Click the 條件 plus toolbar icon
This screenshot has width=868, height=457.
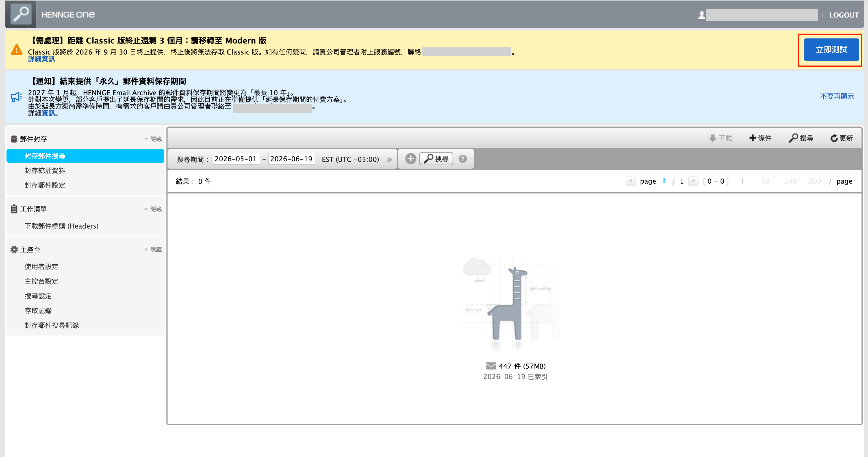(x=752, y=138)
